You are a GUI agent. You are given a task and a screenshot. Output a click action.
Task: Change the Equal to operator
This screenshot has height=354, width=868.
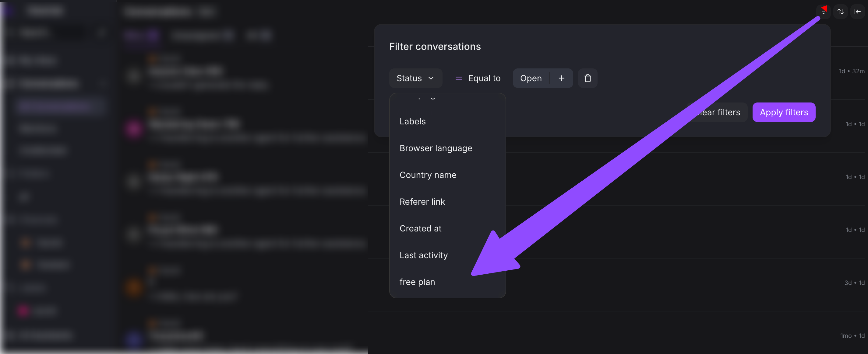478,78
